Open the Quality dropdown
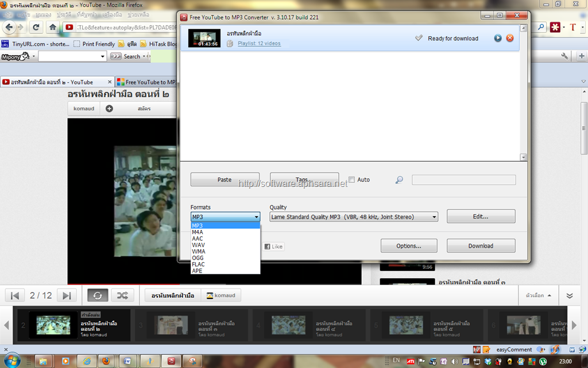Image resolution: width=588 pixels, height=368 pixels. (354, 217)
